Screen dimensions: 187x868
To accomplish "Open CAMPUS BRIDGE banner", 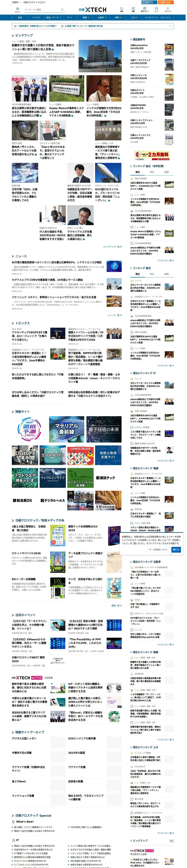I will pos(80,455).
